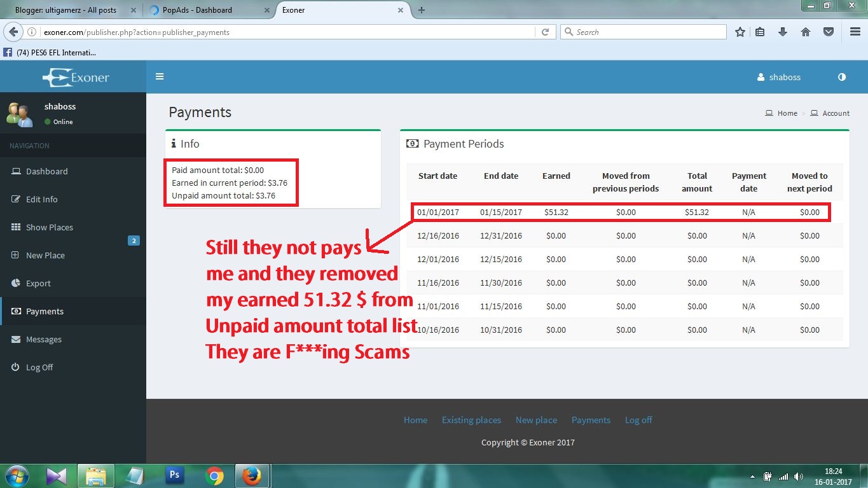Click the half-circle contrast icon in the header
The width and height of the screenshot is (868, 488).
(842, 77)
